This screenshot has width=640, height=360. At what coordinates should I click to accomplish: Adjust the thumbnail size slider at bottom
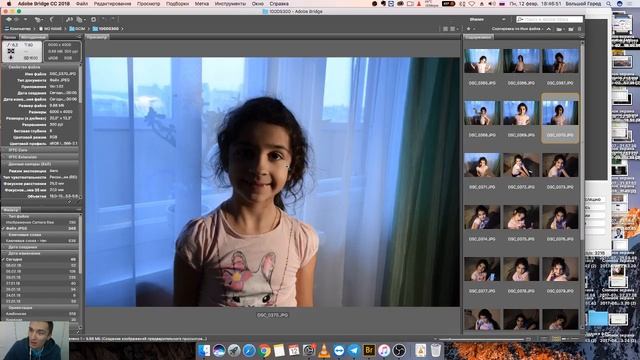[482, 339]
